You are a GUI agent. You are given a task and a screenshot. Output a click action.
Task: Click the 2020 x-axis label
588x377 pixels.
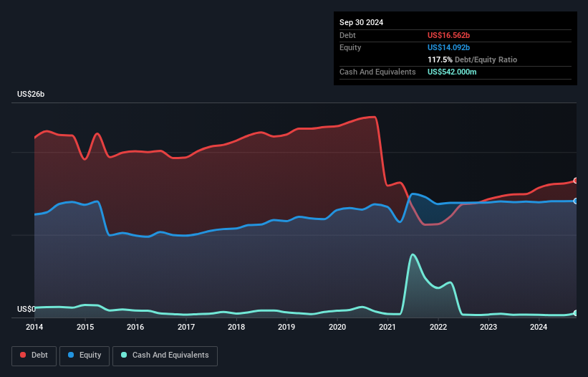pos(337,327)
